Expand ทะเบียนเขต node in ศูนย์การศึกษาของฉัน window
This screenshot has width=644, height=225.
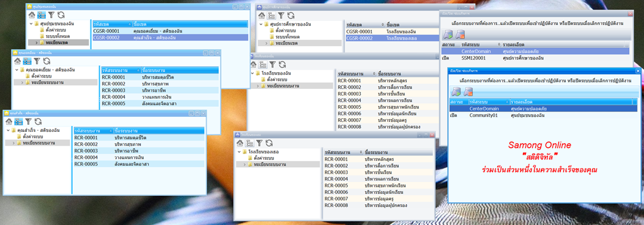[x=266, y=43]
